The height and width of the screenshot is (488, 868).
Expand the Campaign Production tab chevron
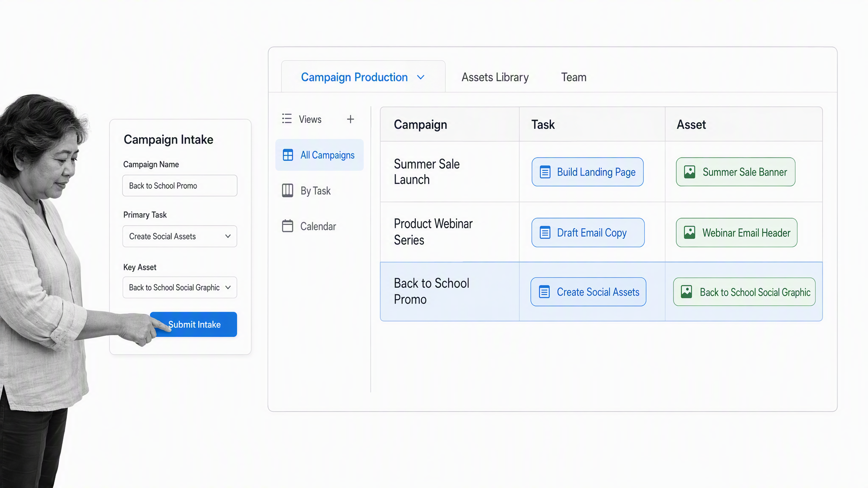coord(421,77)
